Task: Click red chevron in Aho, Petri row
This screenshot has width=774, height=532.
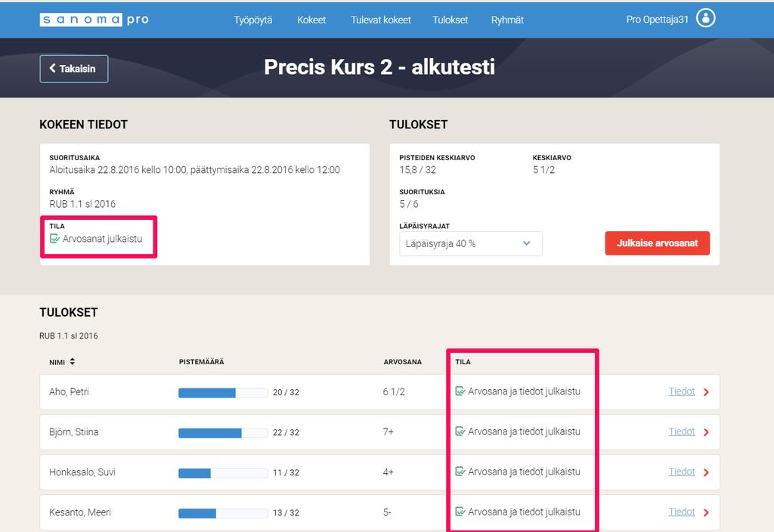Action: [706, 392]
